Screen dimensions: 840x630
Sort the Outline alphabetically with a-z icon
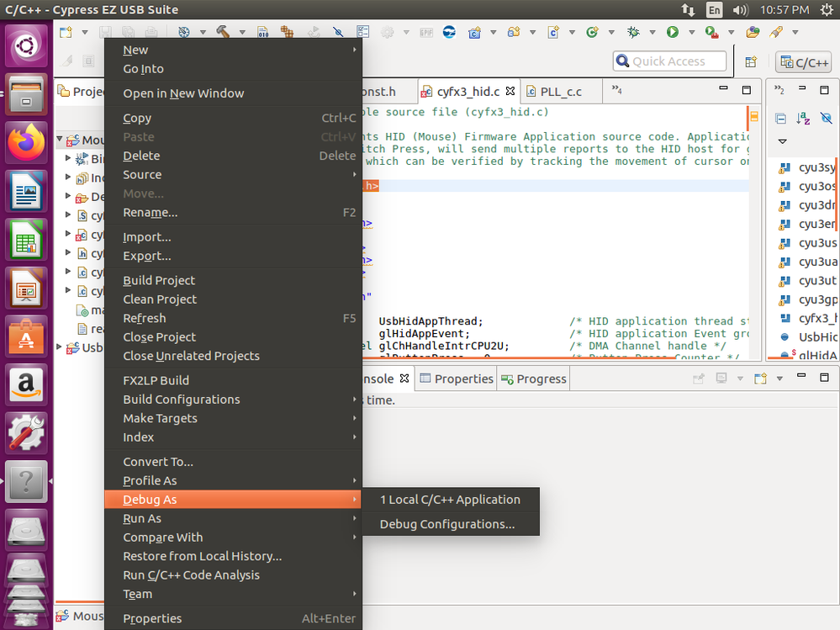tap(803, 119)
